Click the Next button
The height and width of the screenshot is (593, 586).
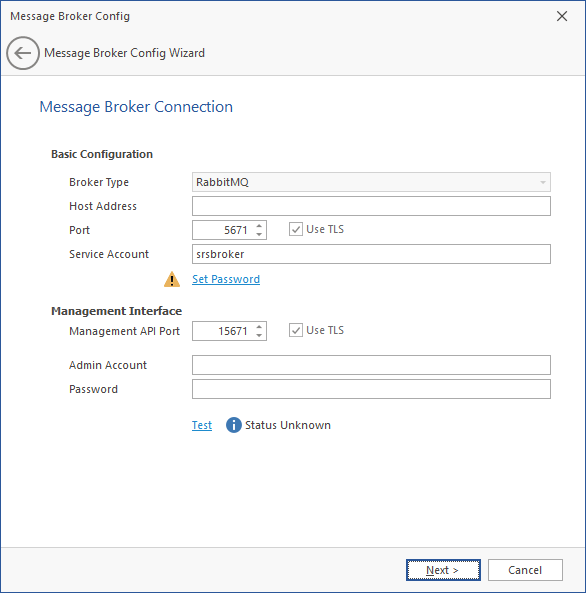point(443,570)
